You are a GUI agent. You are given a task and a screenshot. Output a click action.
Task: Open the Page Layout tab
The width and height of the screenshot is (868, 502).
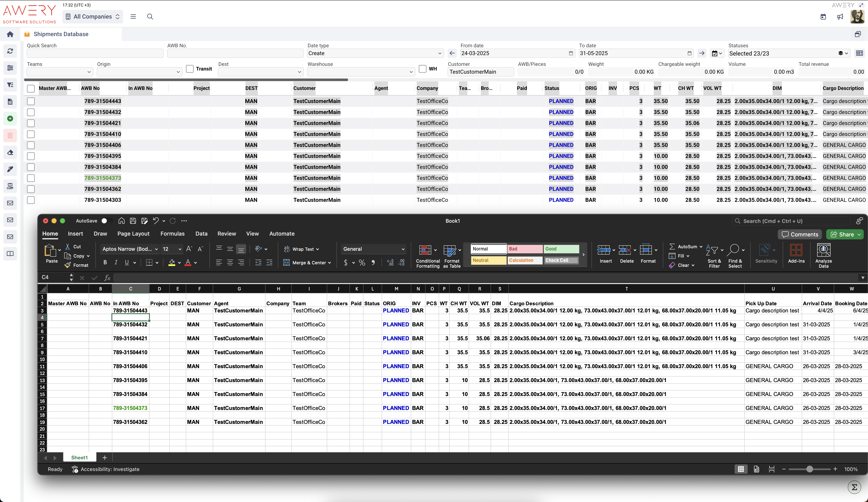(133, 234)
